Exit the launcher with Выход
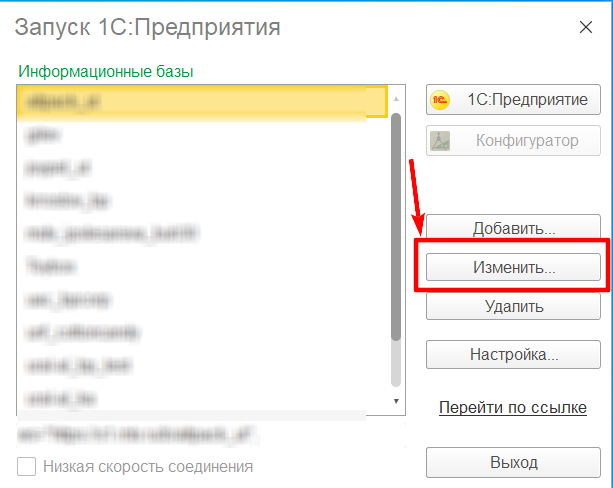 pyautogui.click(x=513, y=463)
